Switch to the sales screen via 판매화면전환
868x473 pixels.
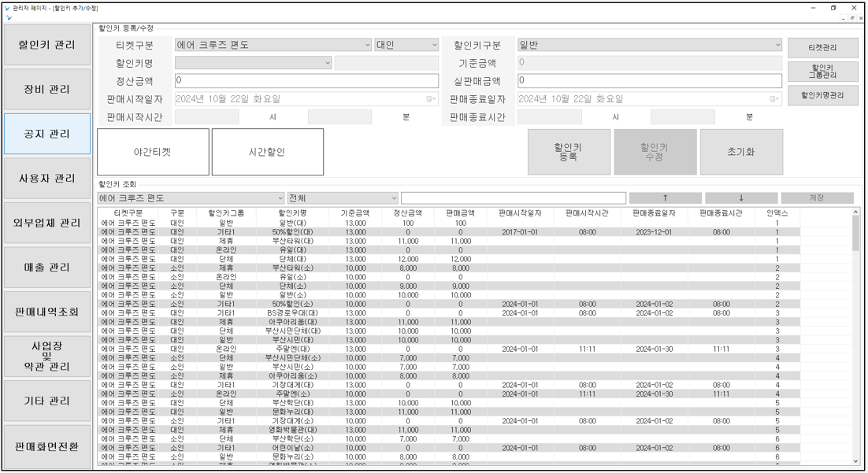coord(47,446)
